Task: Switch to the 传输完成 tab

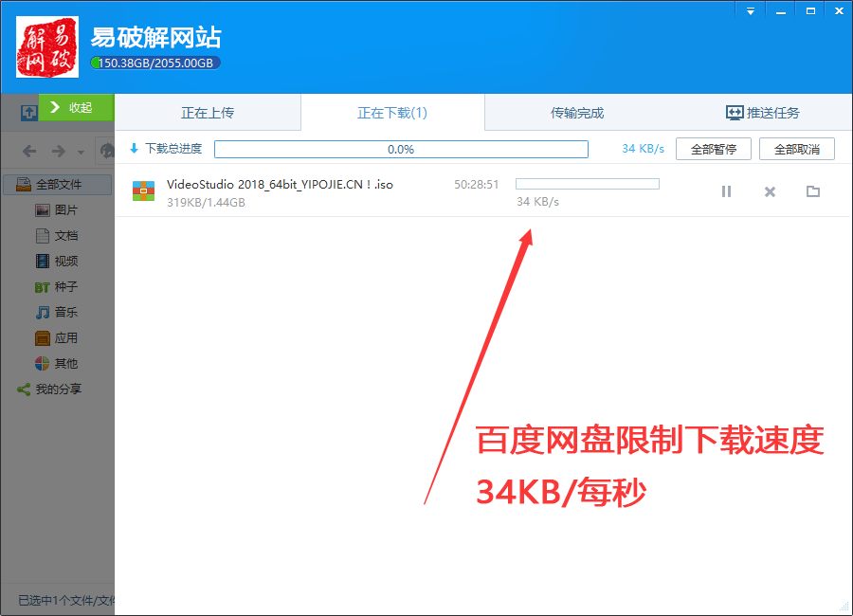Action: [577, 113]
